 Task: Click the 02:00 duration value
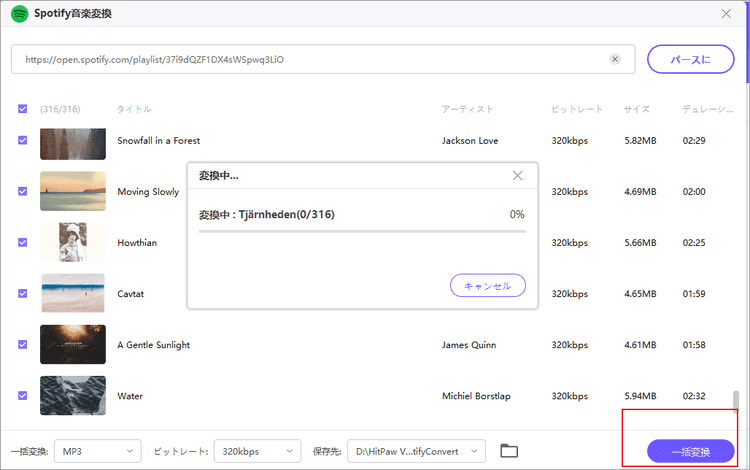[694, 192]
